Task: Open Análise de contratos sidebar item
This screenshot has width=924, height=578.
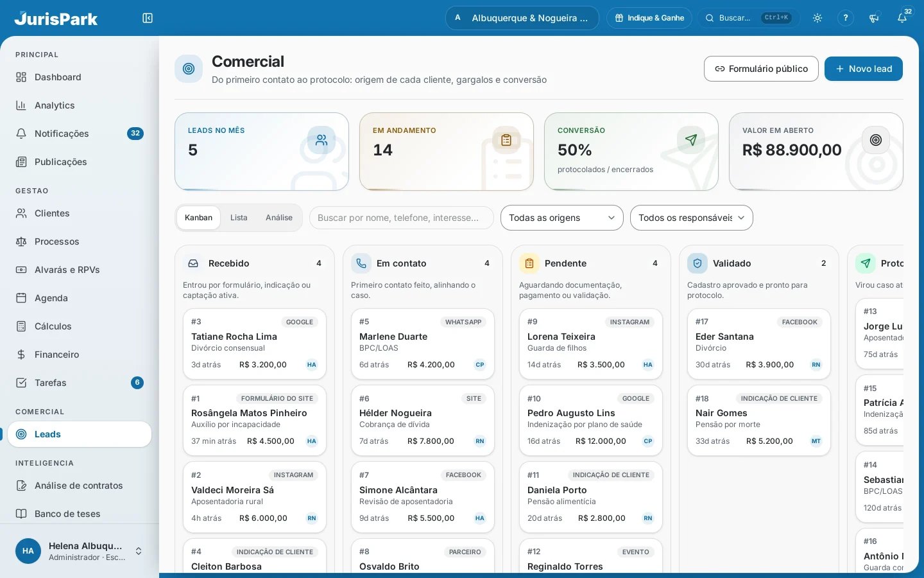Action: [80, 486]
